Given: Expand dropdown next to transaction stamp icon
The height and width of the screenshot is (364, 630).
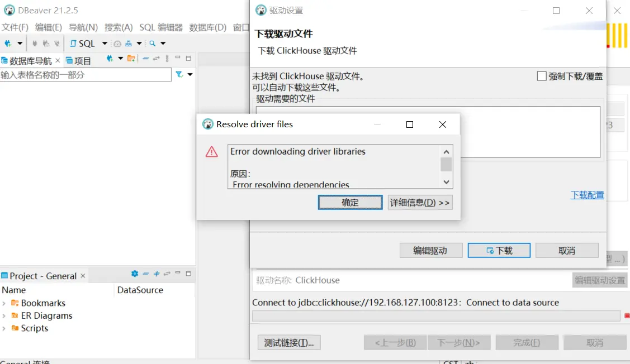Looking at the screenshot, I should (139, 44).
